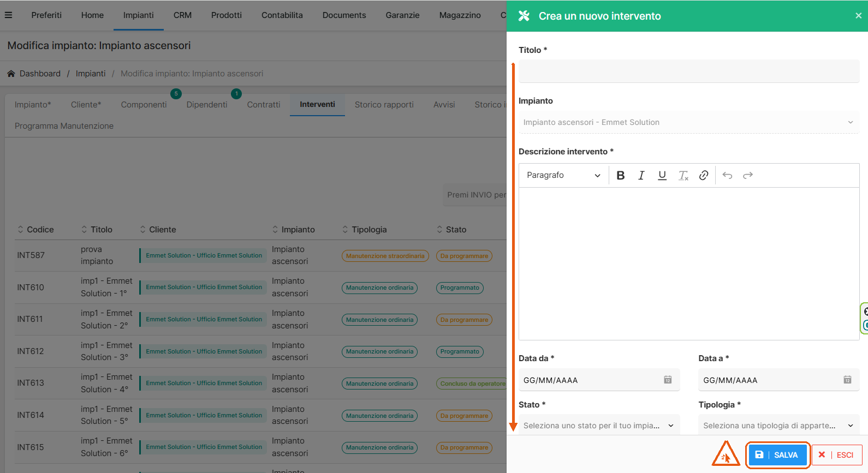Switch to the Contratti tab
868x473 pixels.
[x=264, y=105]
